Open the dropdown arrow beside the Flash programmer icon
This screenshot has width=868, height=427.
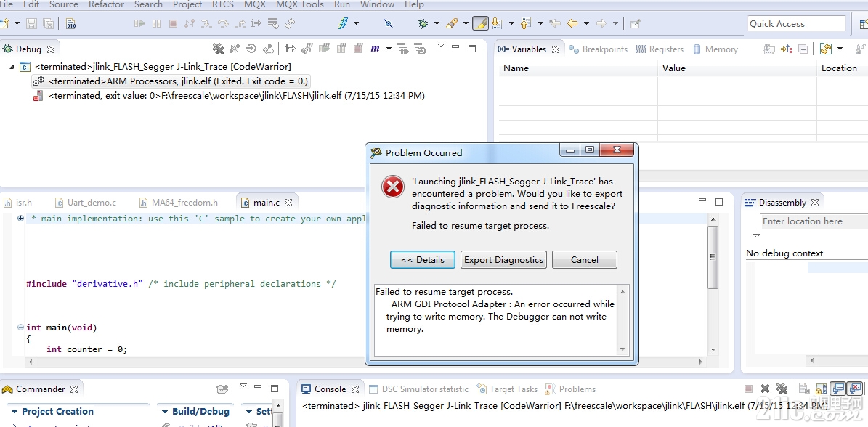point(356,24)
